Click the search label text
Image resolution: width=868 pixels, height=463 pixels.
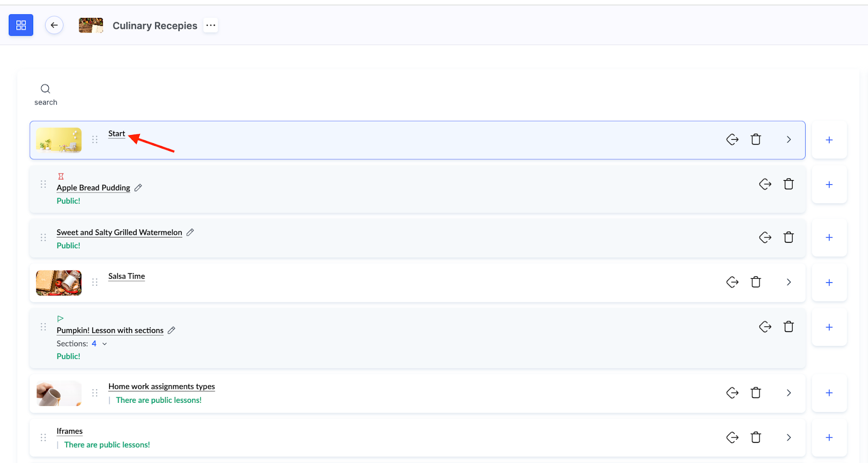(46, 102)
